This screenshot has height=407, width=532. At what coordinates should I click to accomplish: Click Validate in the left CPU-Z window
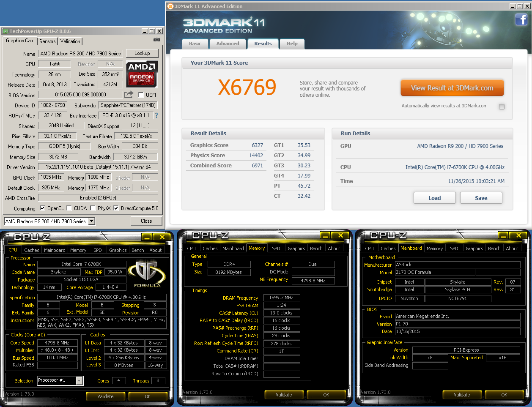click(x=105, y=396)
